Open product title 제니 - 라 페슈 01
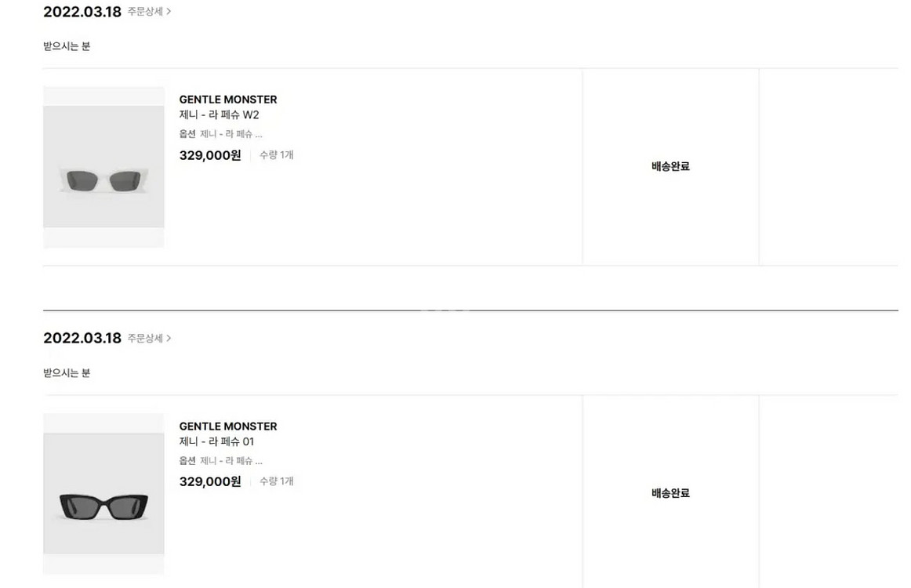The width and height of the screenshot is (911, 588). coord(216,441)
